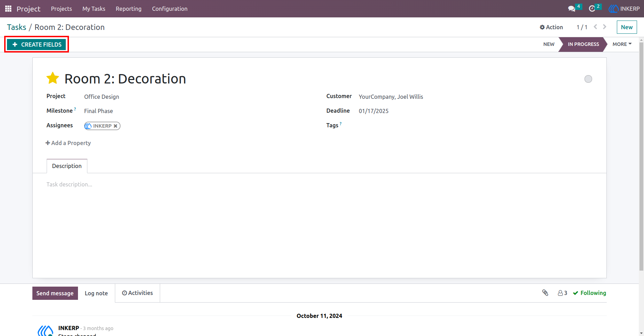Open the activities clock icon in navbar

point(592,9)
